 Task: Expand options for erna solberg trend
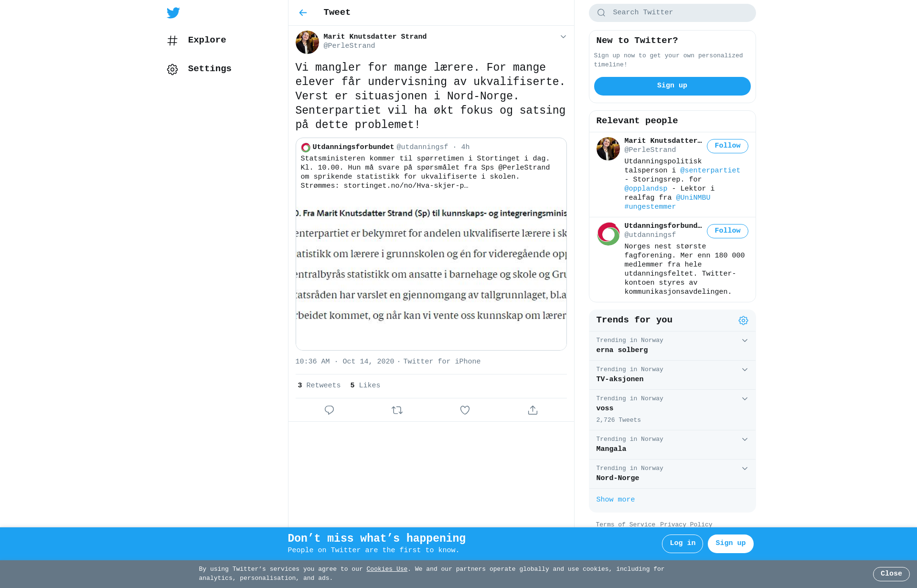(x=745, y=341)
